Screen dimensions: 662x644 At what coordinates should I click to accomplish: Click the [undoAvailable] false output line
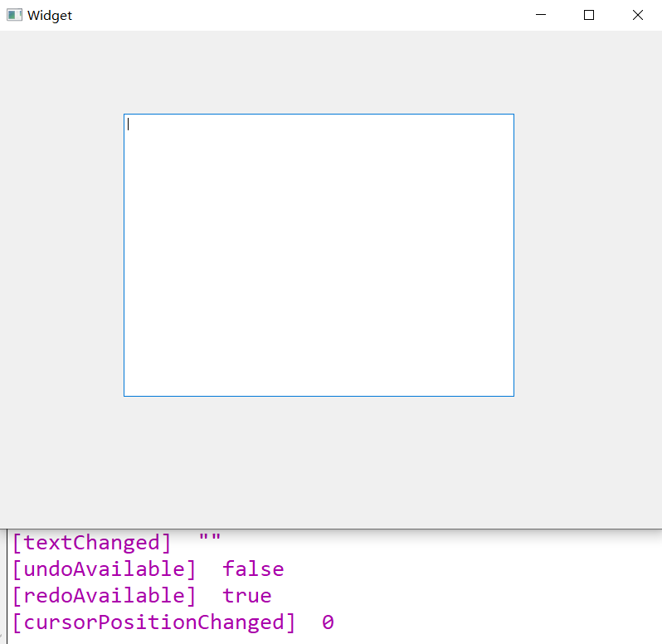pos(148,568)
